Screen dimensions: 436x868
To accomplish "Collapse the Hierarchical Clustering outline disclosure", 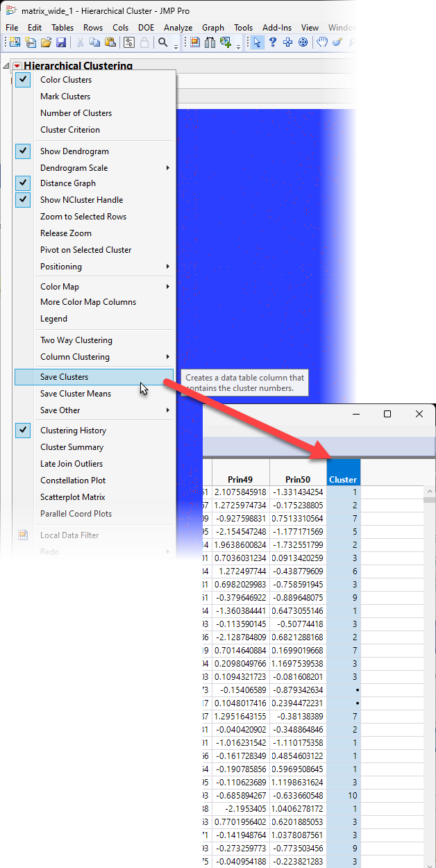I will pyautogui.click(x=6, y=66).
